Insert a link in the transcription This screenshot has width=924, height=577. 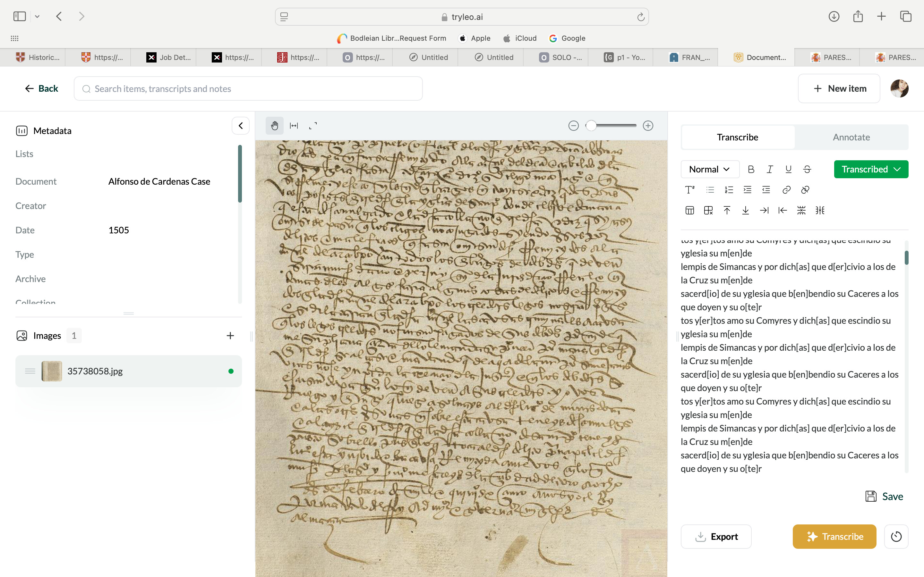tap(786, 190)
